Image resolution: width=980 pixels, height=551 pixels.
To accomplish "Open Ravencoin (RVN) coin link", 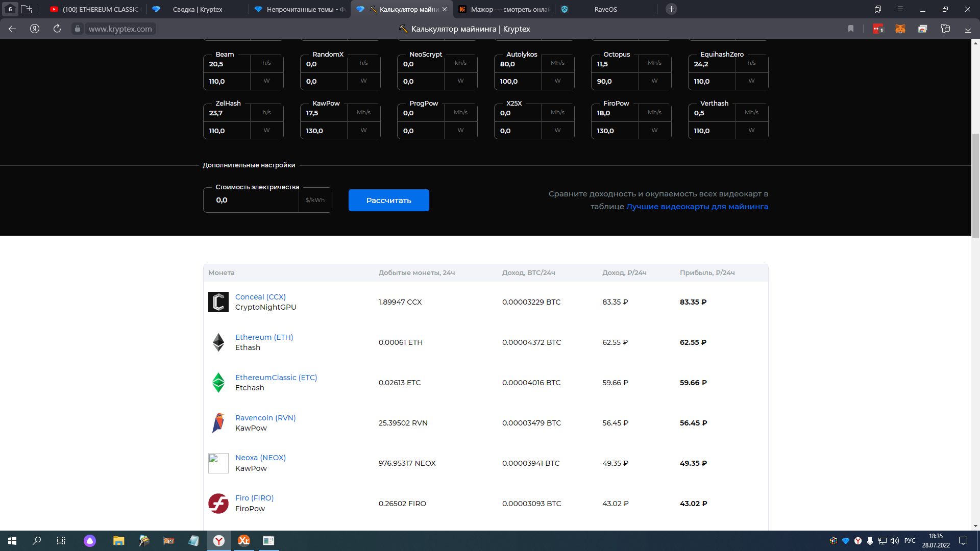I will pyautogui.click(x=265, y=418).
